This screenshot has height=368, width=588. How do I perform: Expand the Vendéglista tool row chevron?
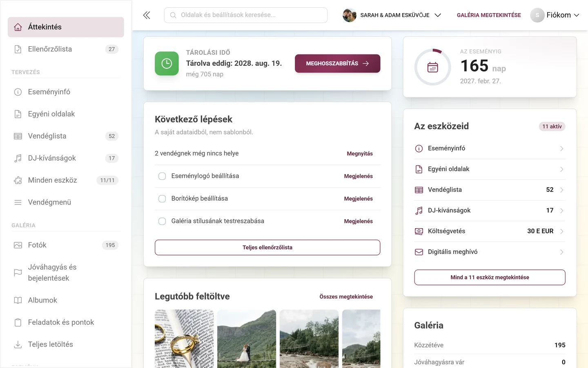(562, 190)
